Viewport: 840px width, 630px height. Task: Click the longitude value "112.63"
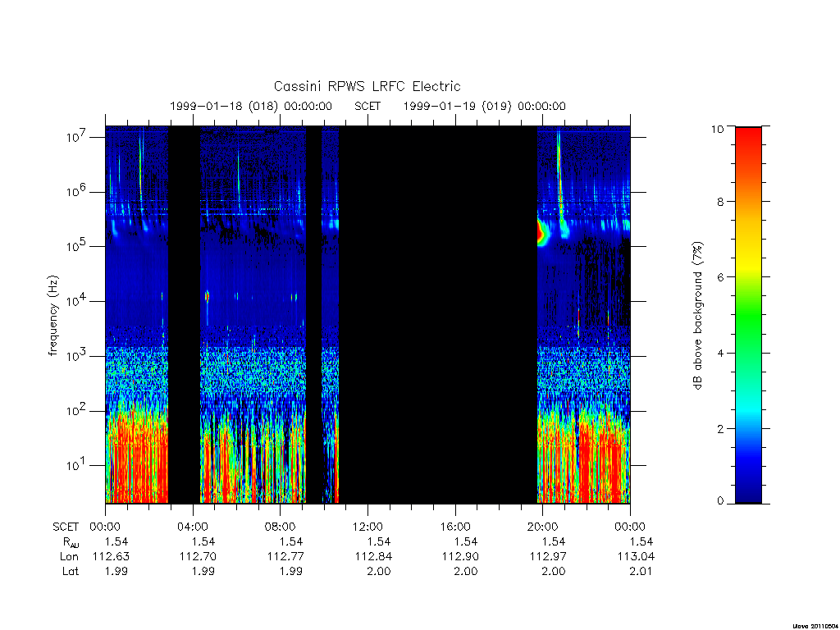[x=111, y=557]
